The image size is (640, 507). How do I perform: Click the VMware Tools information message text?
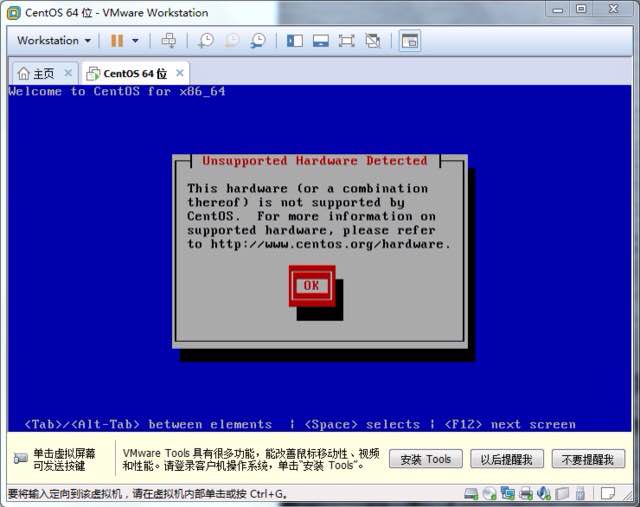[251, 459]
